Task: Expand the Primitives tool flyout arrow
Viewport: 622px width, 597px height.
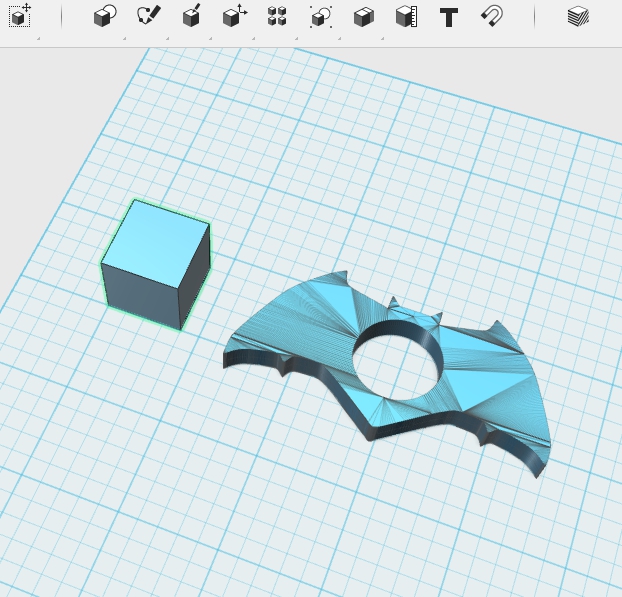Action: (x=125, y=38)
